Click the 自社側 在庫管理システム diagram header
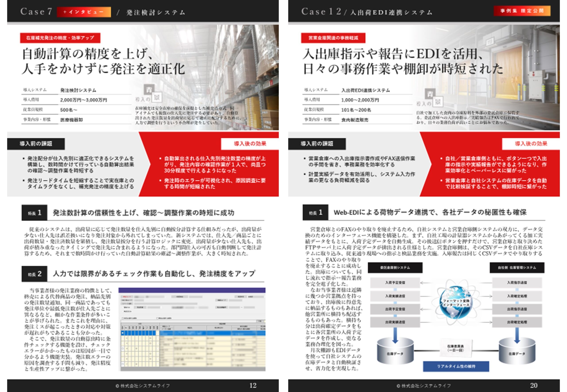Viewport: 567px width, 392px height. tap(517, 267)
